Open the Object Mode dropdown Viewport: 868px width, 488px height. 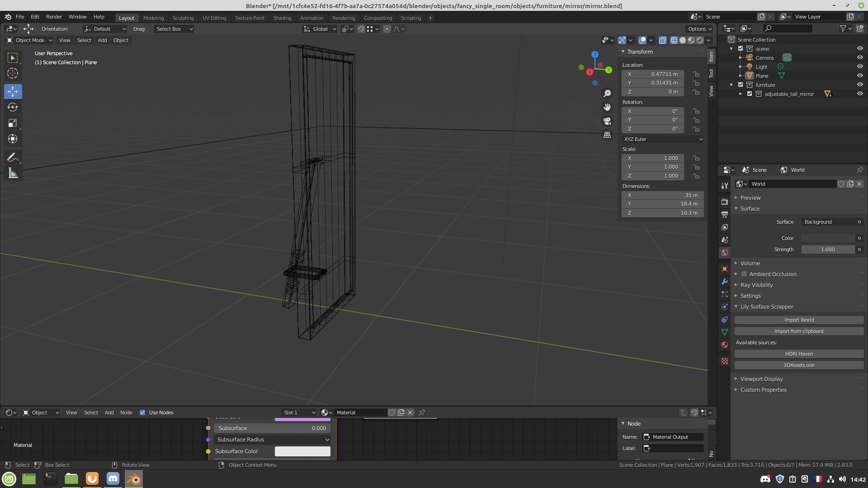point(29,40)
